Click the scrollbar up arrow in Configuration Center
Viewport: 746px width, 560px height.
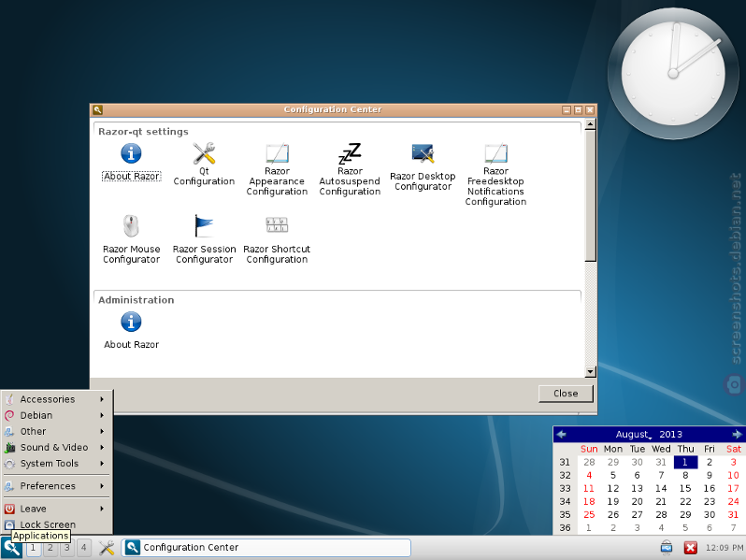(590, 125)
